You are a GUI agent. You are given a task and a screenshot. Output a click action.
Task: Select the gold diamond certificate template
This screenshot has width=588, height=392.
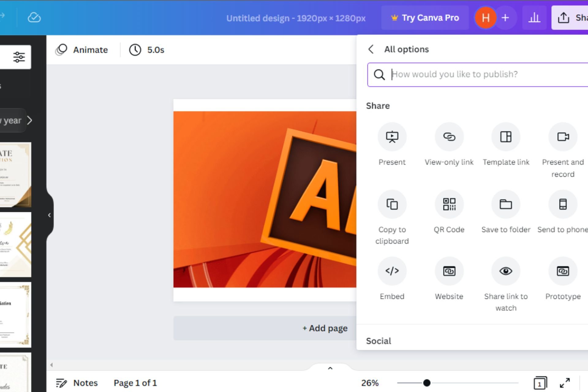[x=16, y=245]
